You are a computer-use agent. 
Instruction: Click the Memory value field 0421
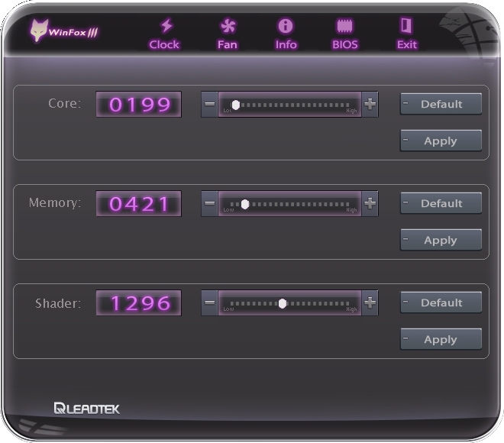139,204
